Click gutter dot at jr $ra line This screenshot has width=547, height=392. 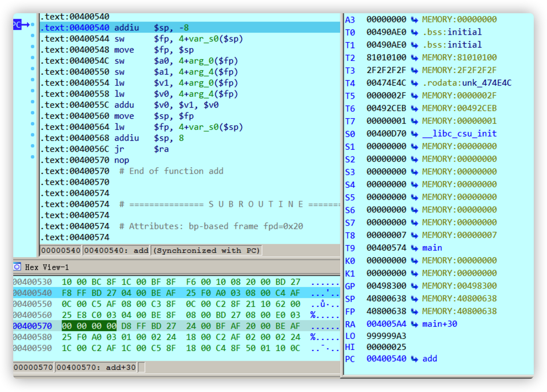pos(32,146)
